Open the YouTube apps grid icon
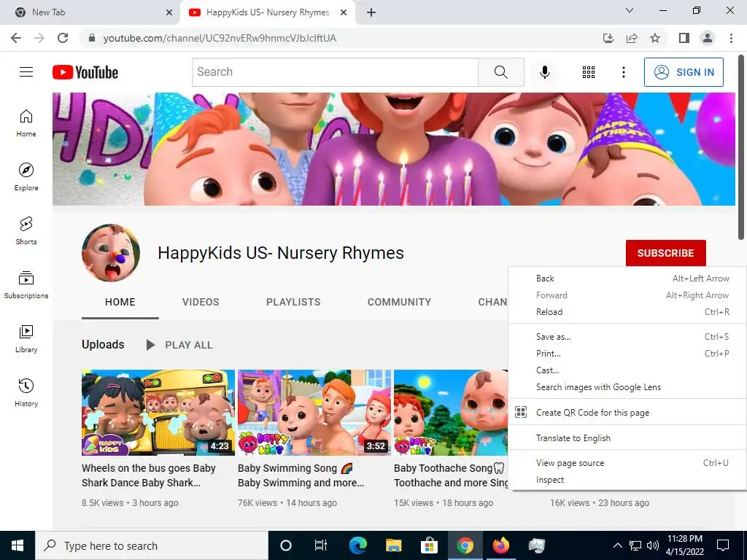Image resolution: width=747 pixels, height=560 pixels. [x=589, y=72]
